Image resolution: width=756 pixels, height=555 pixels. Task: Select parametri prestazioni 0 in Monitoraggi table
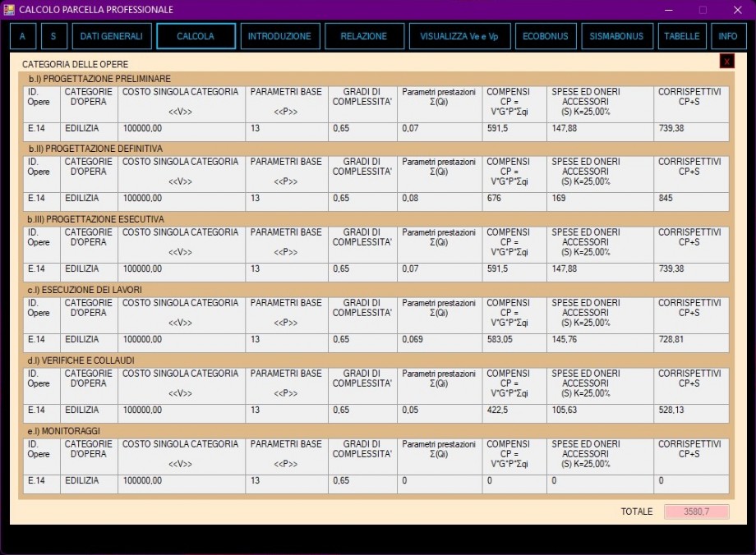point(440,484)
